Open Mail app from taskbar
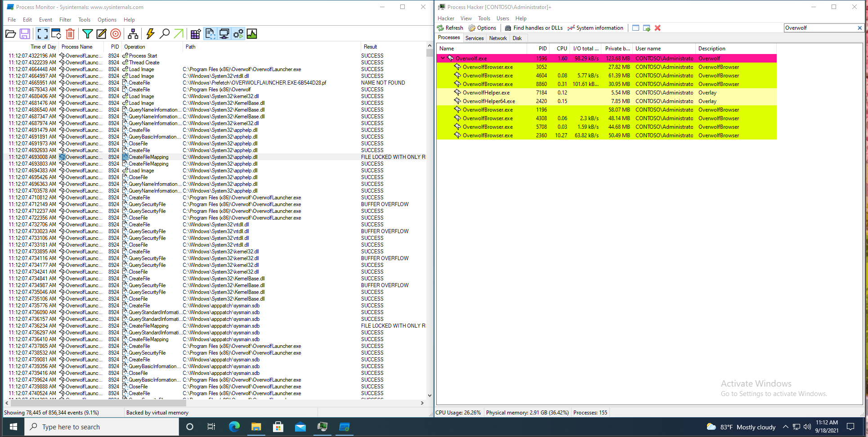 [x=300, y=427]
